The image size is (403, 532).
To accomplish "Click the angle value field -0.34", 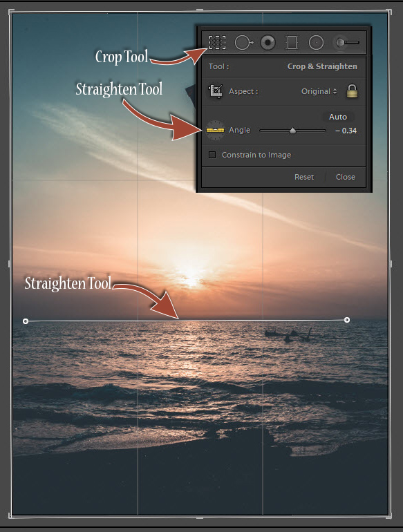I will (x=346, y=131).
